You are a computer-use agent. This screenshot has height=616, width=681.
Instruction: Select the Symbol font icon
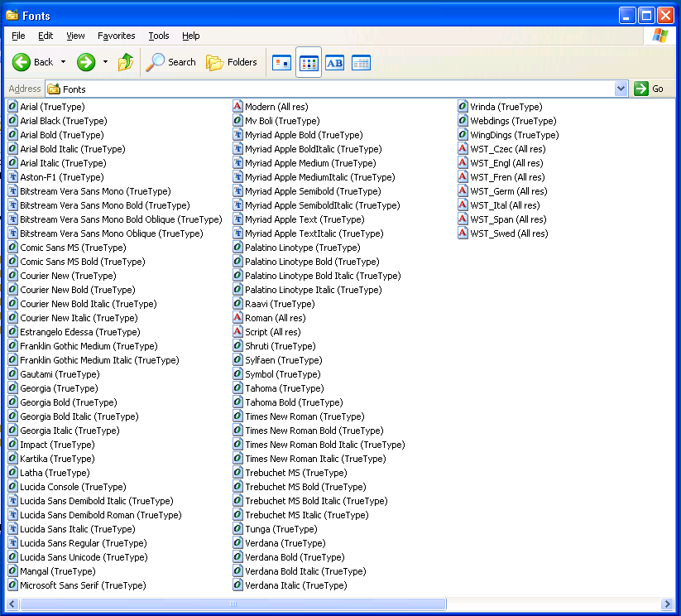(x=237, y=374)
